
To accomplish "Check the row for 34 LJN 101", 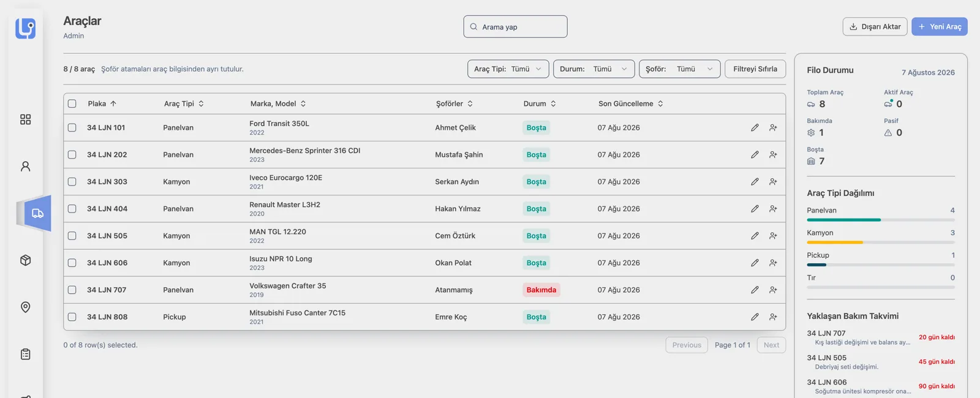I will [72, 127].
